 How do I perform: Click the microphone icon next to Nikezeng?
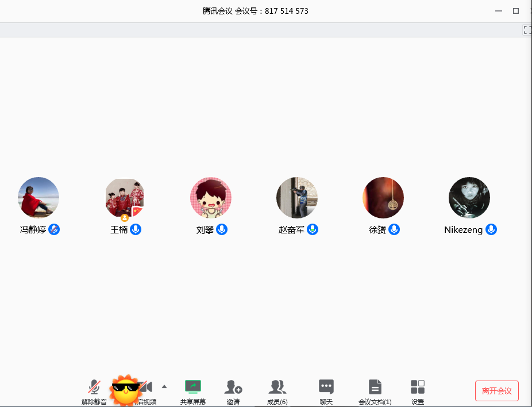[x=491, y=230]
